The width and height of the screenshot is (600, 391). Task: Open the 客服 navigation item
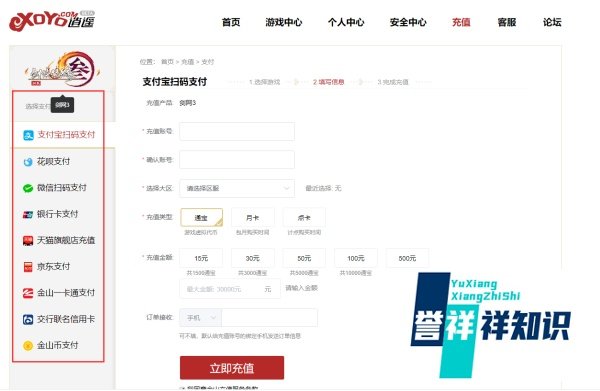pyautogui.click(x=507, y=22)
